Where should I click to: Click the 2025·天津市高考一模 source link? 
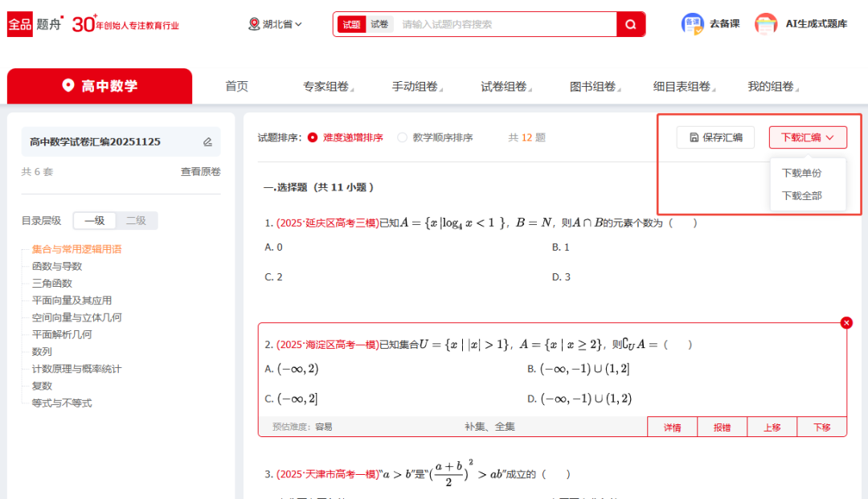[328, 474]
